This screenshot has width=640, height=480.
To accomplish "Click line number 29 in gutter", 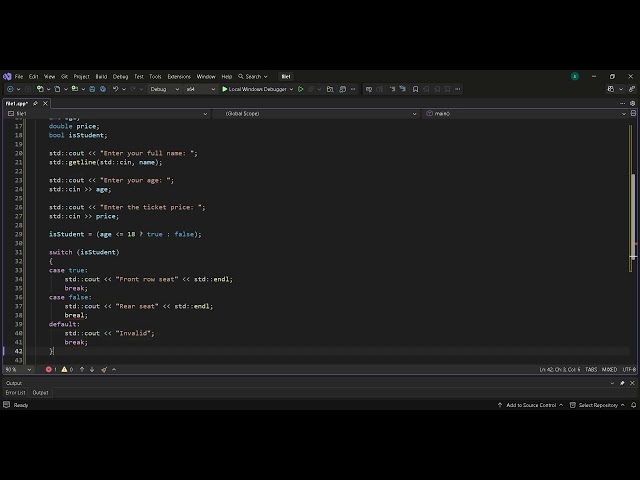I will click(18, 234).
